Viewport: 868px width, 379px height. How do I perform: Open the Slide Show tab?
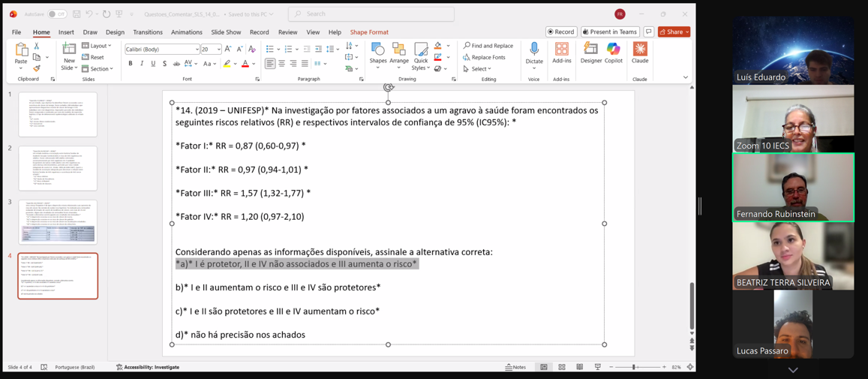point(226,32)
